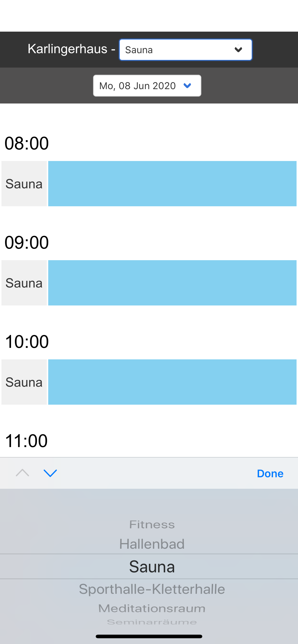This screenshot has height=644, width=298.
Task: Select the 10:00 Sauna blue time slot
Action: pyautogui.click(x=172, y=382)
